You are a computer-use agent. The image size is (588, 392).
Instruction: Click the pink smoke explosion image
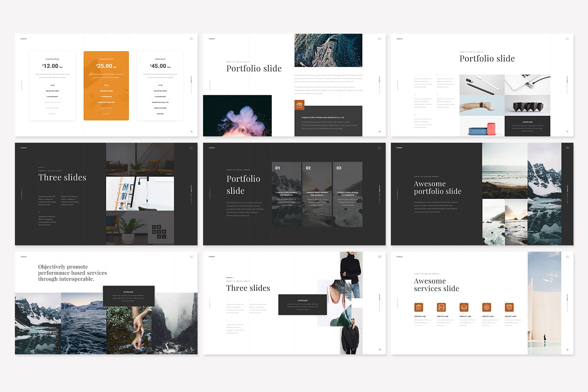[x=238, y=116]
